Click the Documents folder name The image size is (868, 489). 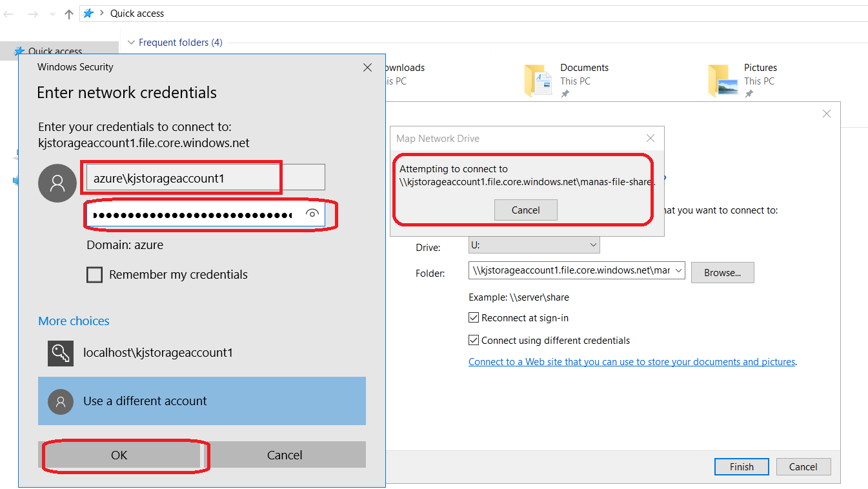click(x=585, y=68)
